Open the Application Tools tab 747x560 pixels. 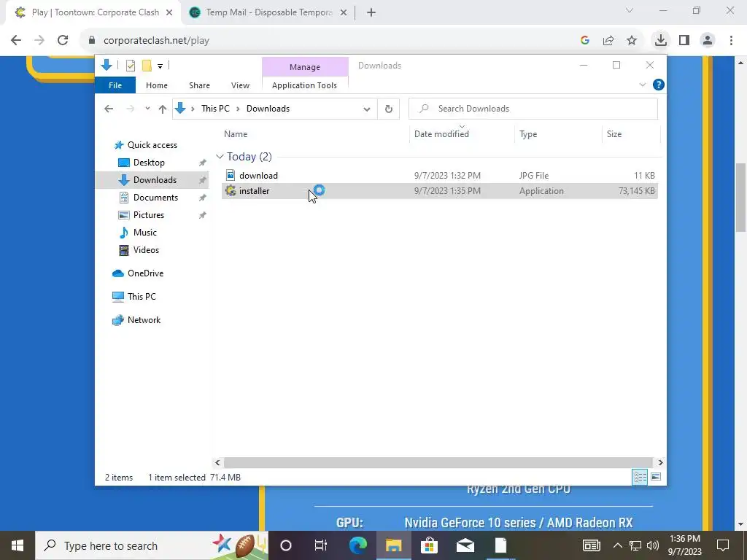(x=304, y=85)
